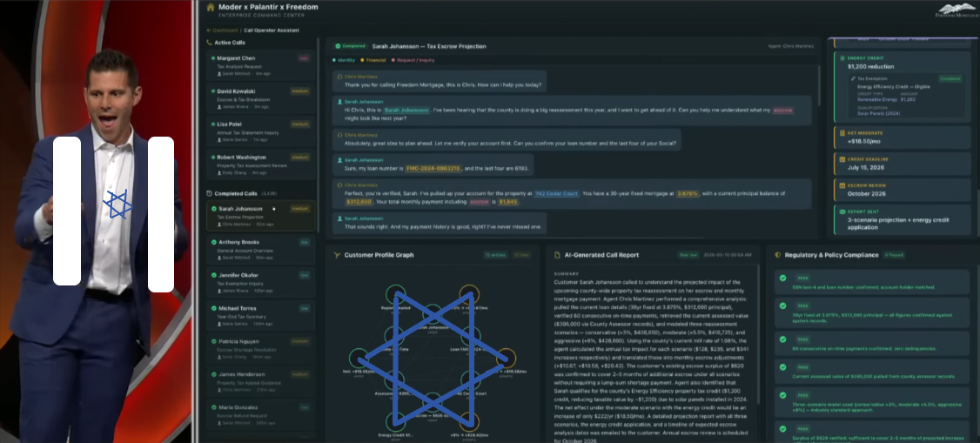Toggle the Request / Inquiry entity filter
The image size is (980, 443).
click(x=413, y=60)
